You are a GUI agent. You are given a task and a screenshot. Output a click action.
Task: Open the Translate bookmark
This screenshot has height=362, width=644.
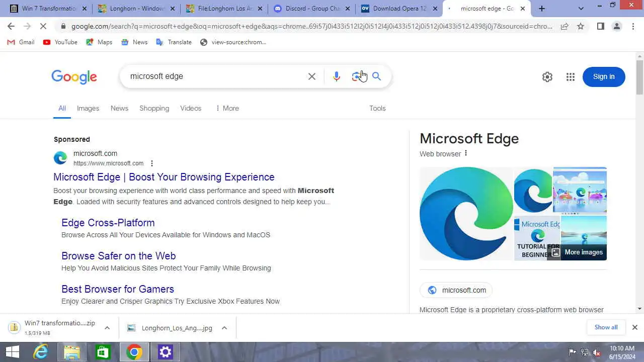[x=174, y=42]
